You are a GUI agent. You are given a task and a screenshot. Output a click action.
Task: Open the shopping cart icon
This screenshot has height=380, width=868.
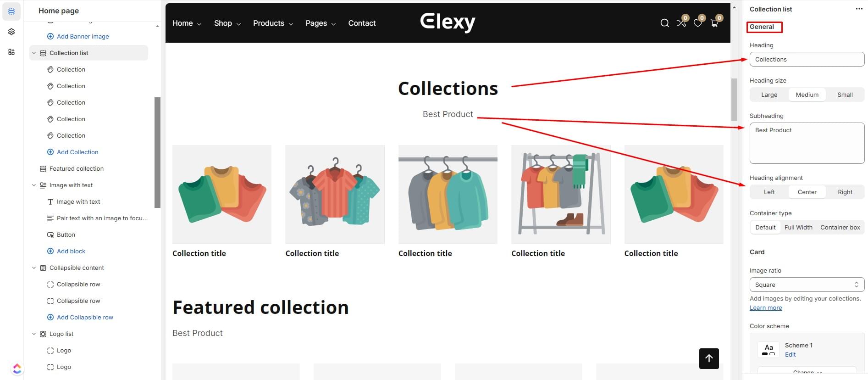(x=714, y=23)
